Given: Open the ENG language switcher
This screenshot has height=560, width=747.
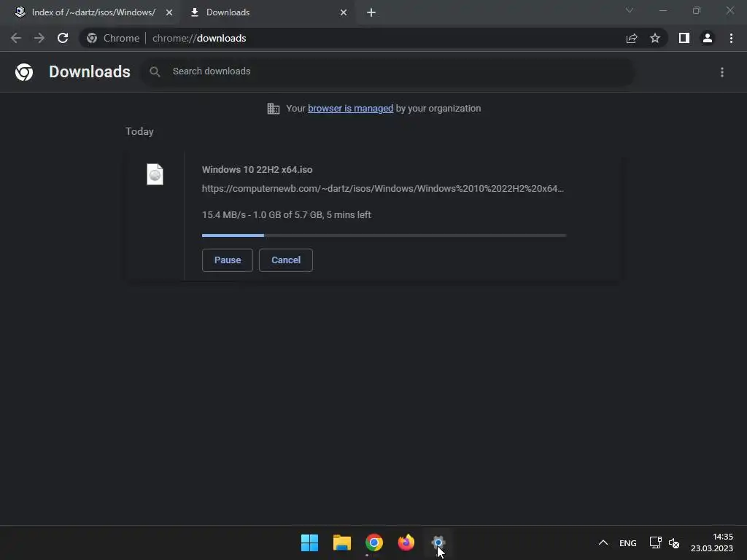Looking at the screenshot, I should (x=628, y=542).
